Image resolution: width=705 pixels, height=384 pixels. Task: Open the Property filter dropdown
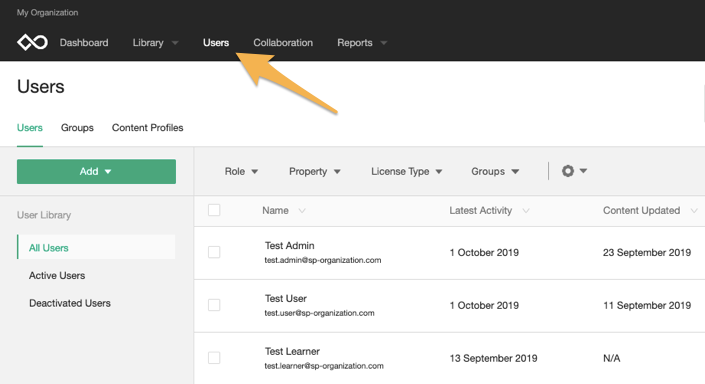314,171
